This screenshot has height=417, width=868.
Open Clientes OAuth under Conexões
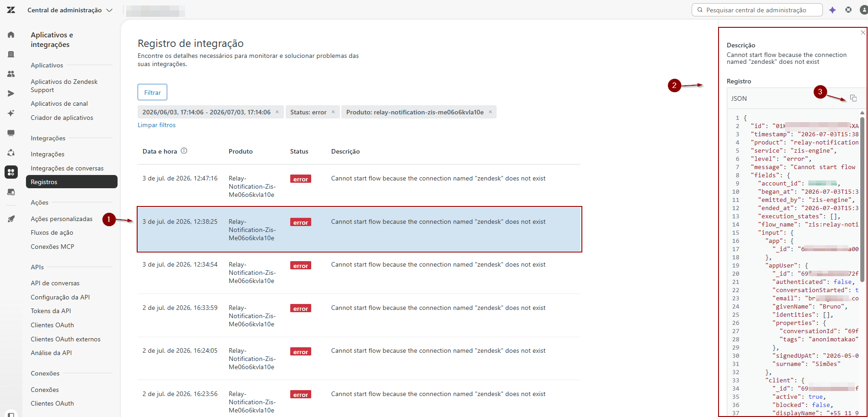tap(52, 403)
